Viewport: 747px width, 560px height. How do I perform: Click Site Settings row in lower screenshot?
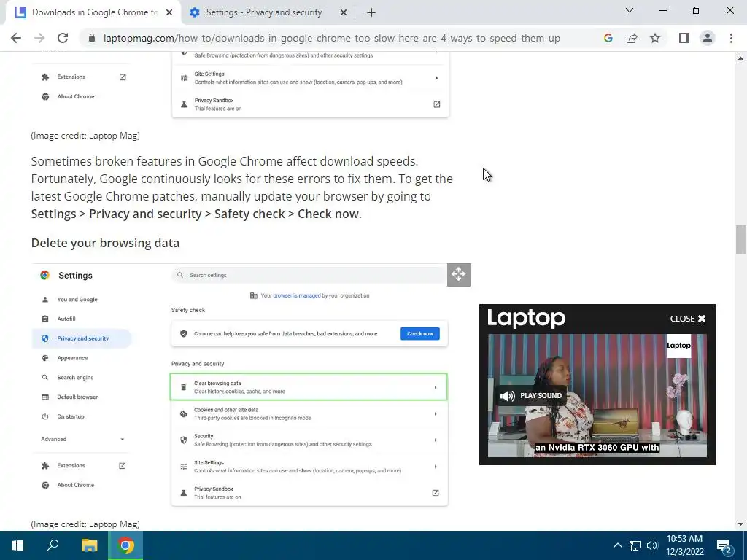pyautogui.click(x=309, y=466)
